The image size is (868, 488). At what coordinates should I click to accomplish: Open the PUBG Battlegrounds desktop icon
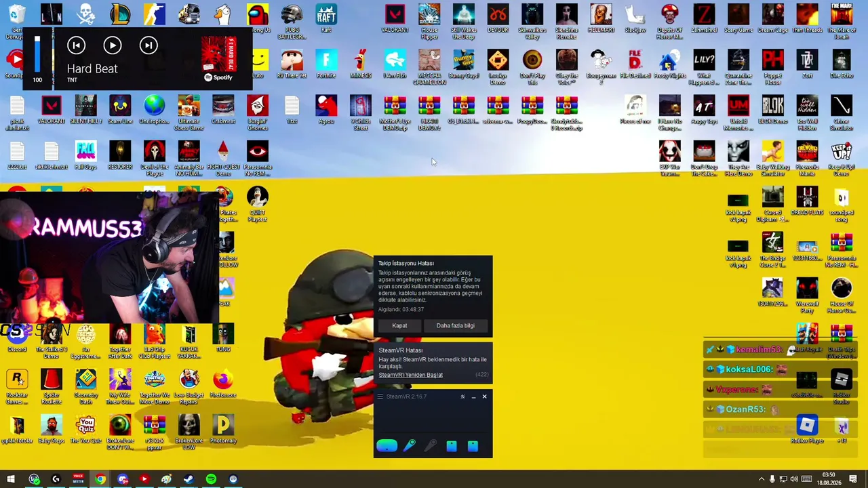point(292,22)
